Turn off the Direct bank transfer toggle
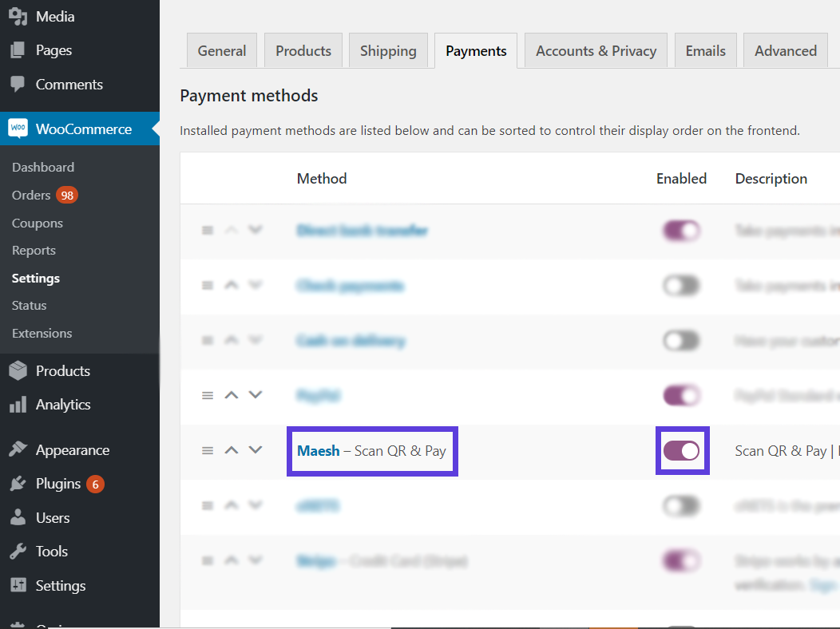Viewport: 840px width, 629px height. pyautogui.click(x=681, y=231)
